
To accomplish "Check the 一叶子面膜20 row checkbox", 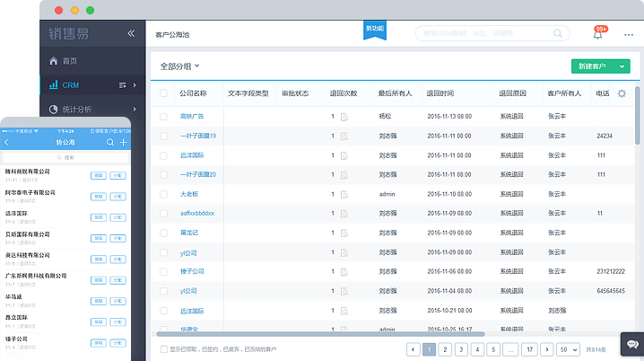I will [163, 175].
